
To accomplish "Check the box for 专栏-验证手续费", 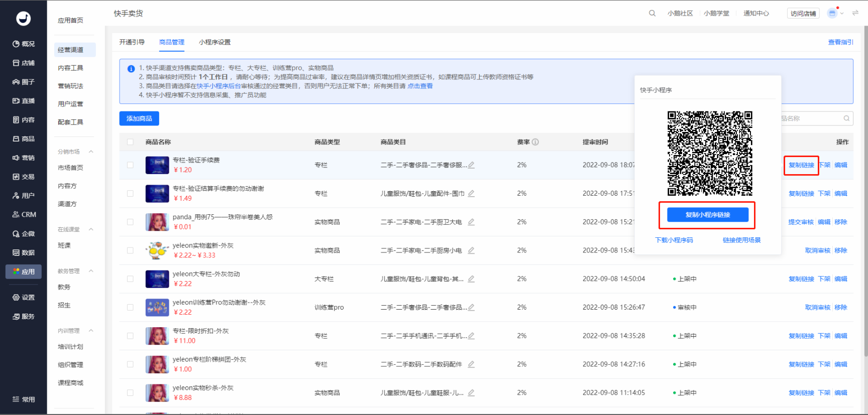I will click(x=131, y=165).
